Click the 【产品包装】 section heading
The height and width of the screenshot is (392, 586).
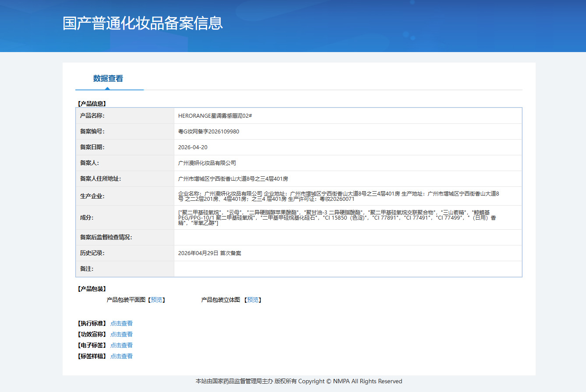pyautogui.click(x=92, y=289)
